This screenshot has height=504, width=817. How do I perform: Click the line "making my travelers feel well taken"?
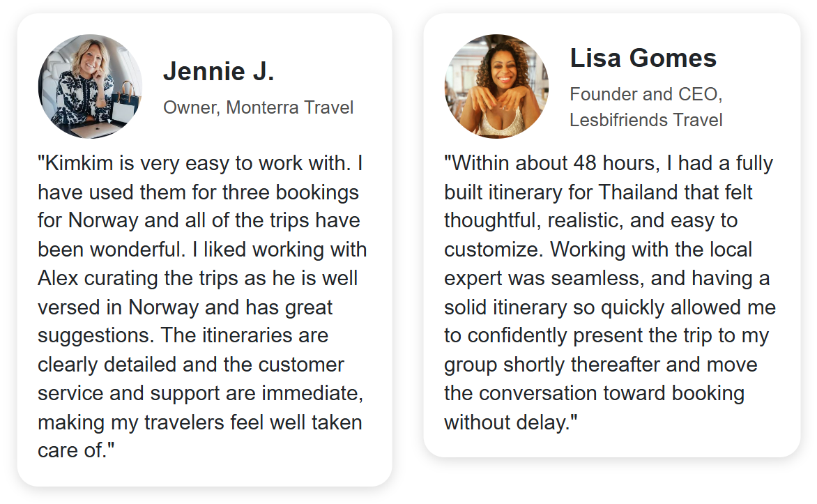coord(199,422)
